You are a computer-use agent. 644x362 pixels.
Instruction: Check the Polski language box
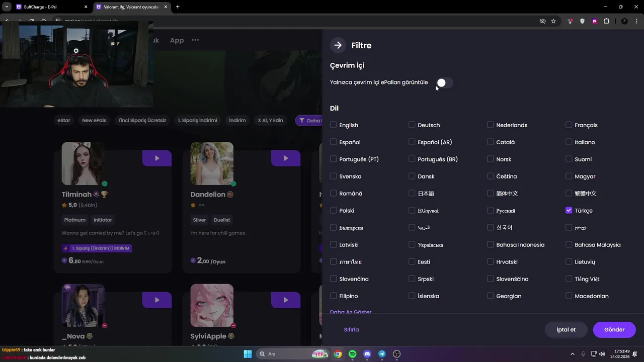(x=333, y=210)
